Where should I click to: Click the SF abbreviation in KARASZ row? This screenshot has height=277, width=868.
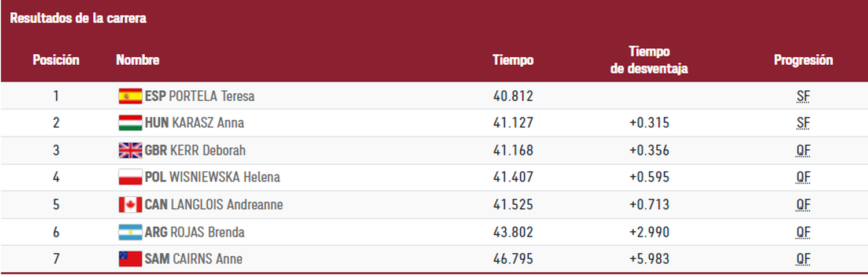803,123
